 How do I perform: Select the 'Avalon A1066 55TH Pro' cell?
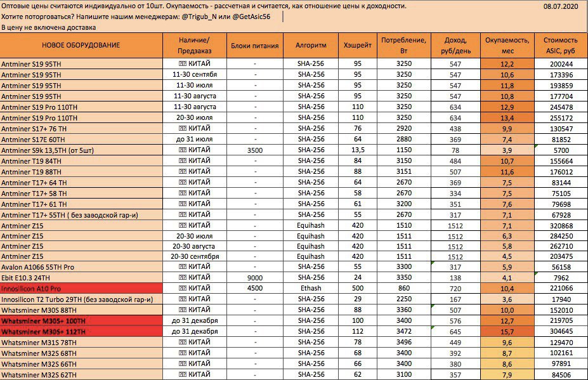coord(81,267)
